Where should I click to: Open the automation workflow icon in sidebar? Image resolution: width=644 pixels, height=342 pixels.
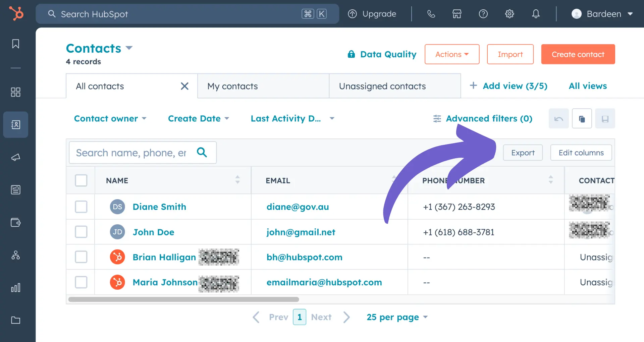(15, 255)
